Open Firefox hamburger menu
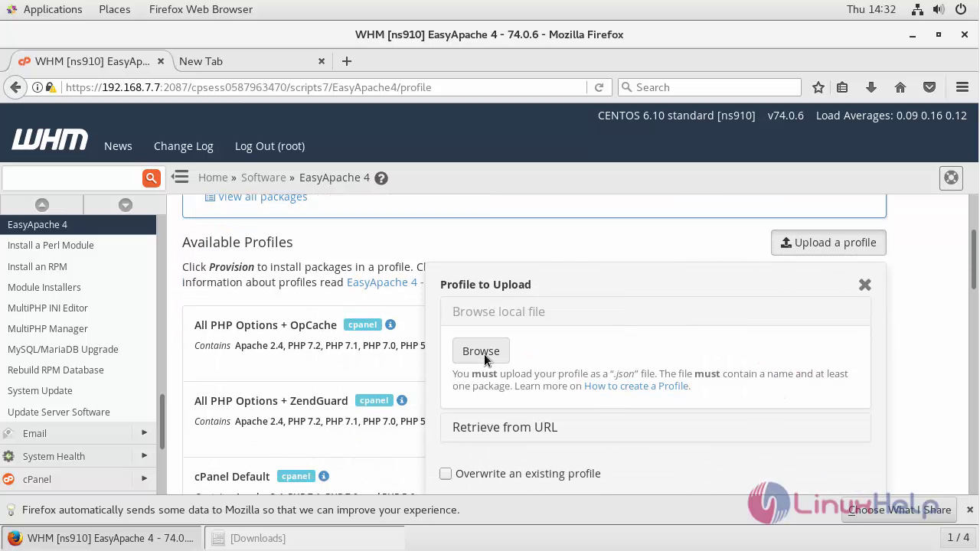This screenshot has width=980, height=551. point(962,87)
